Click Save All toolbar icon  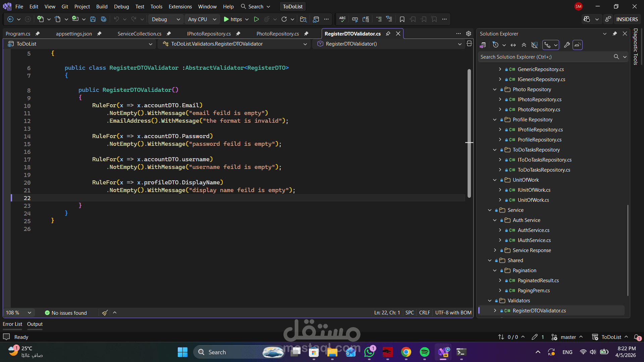coord(104,19)
